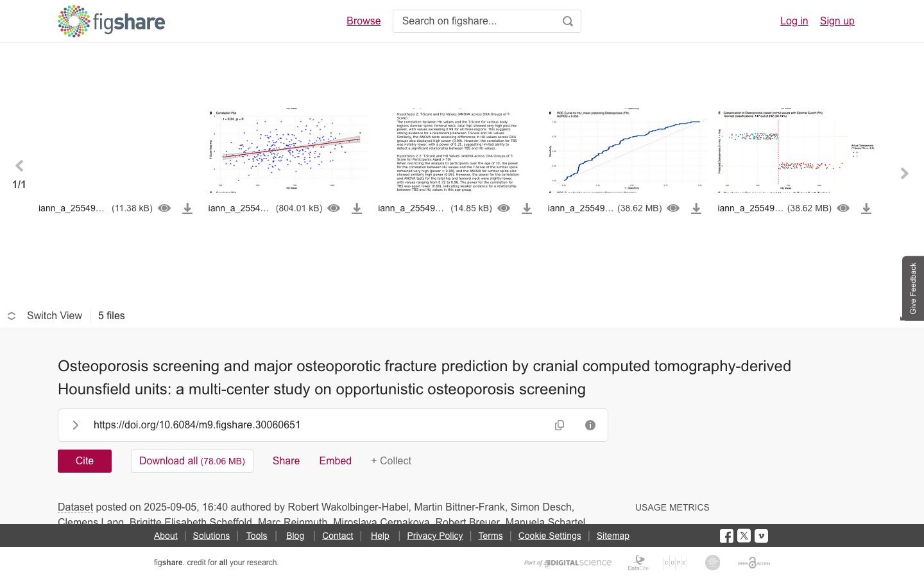Download the 804.01 kB file
924x578 pixels.
click(x=357, y=208)
